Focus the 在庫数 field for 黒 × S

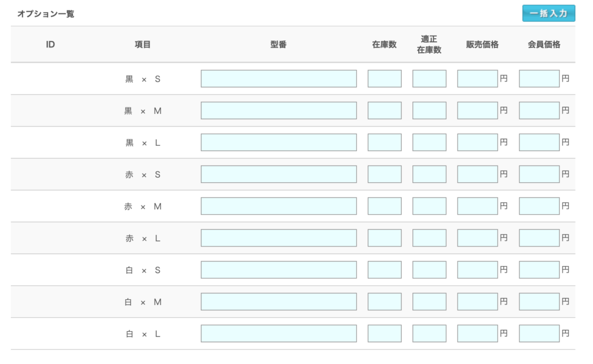385,79
